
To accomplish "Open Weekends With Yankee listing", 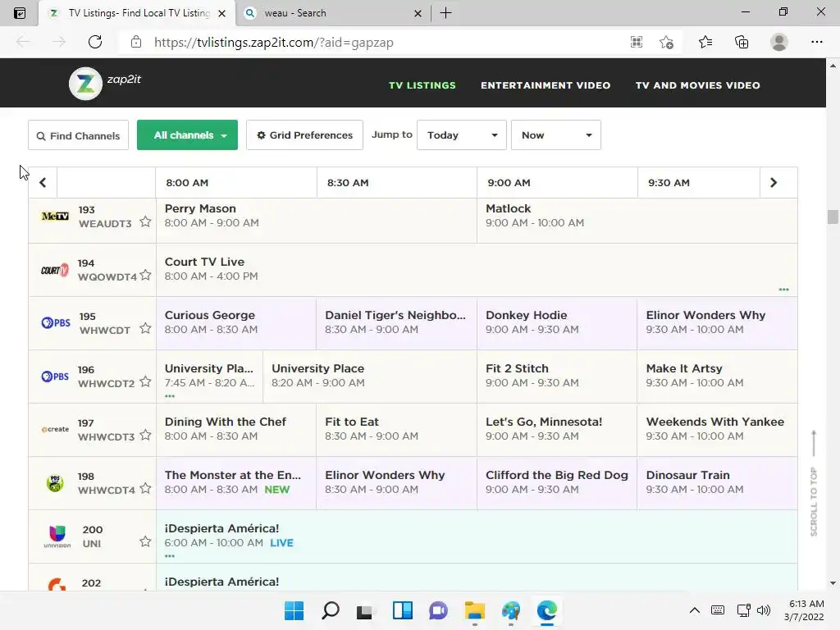I will pos(717,430).
